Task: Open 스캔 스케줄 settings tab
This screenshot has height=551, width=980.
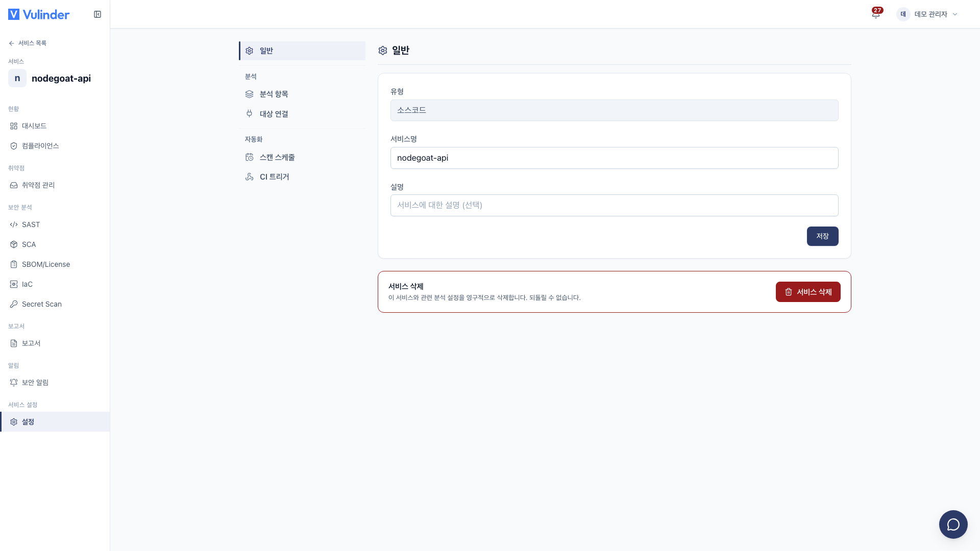Action: tap(302, 157)
